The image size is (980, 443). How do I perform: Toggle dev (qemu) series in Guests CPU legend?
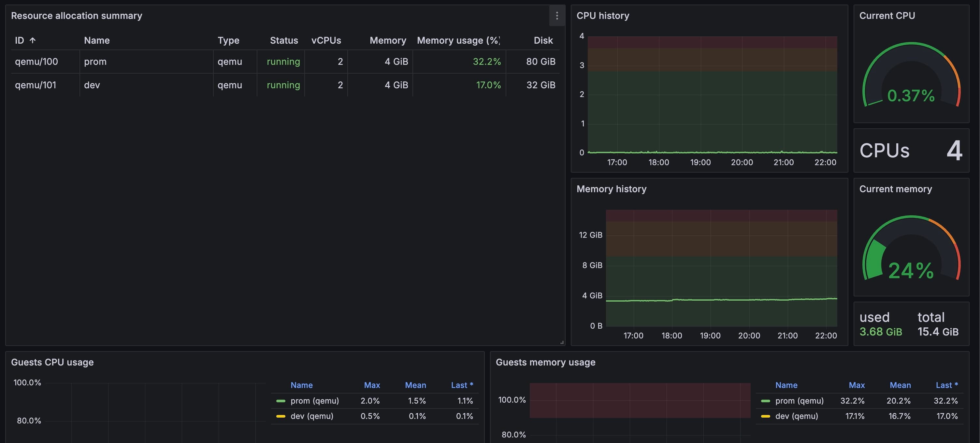(311, 416)
